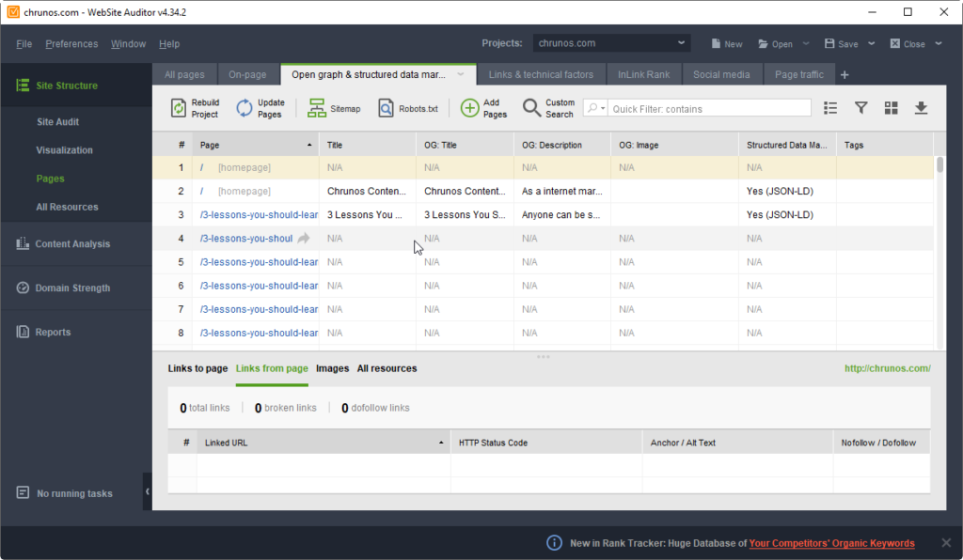Toggle the filter funnel icon
The height and width of the screenshot is (560, 963).
860,108
